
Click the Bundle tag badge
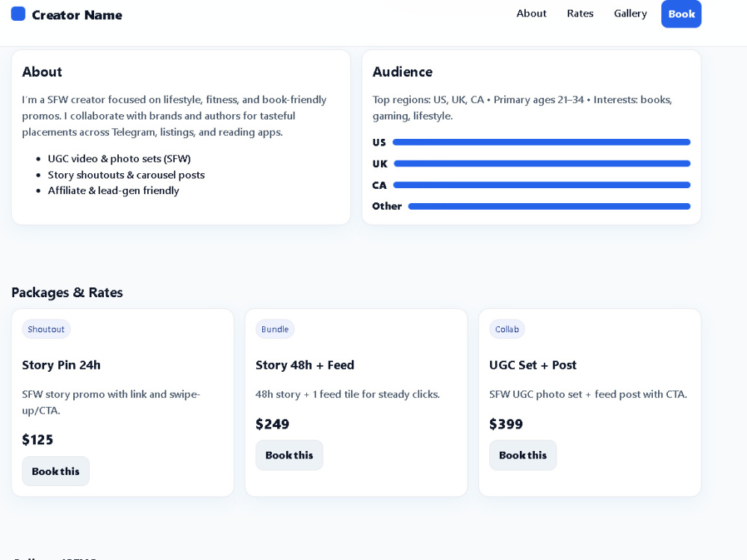click(275, 329)
